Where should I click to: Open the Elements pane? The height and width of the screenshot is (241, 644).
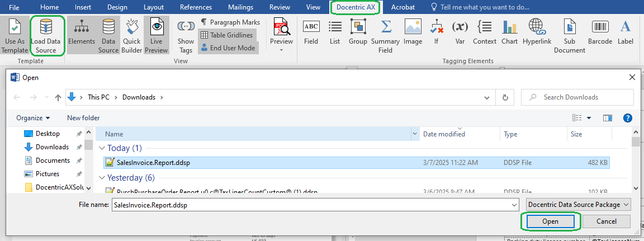[81, 36]
